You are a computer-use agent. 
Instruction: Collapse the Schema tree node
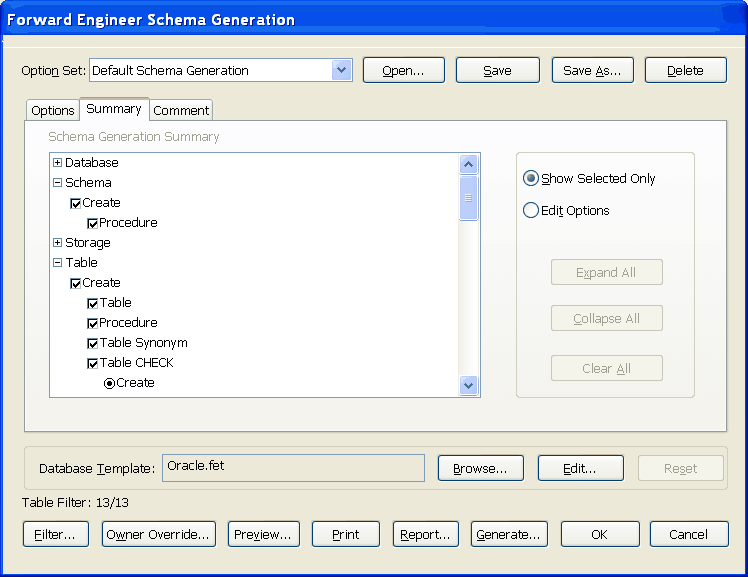click(x=57, y=183)
